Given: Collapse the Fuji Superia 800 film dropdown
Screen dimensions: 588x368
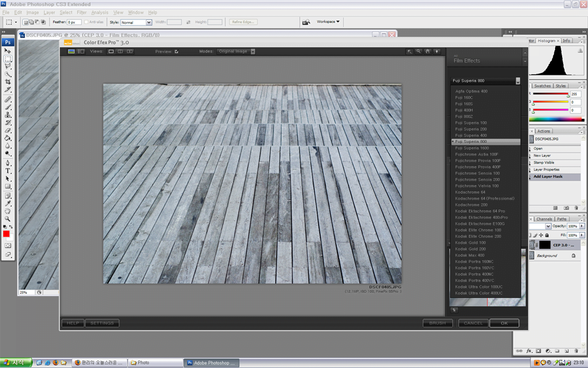Looking at the screenshot, I should pyautogui.click(x=517, y=81).
